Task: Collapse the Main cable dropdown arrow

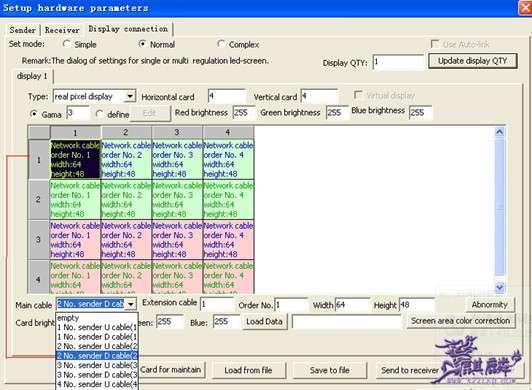Action: 131,304
